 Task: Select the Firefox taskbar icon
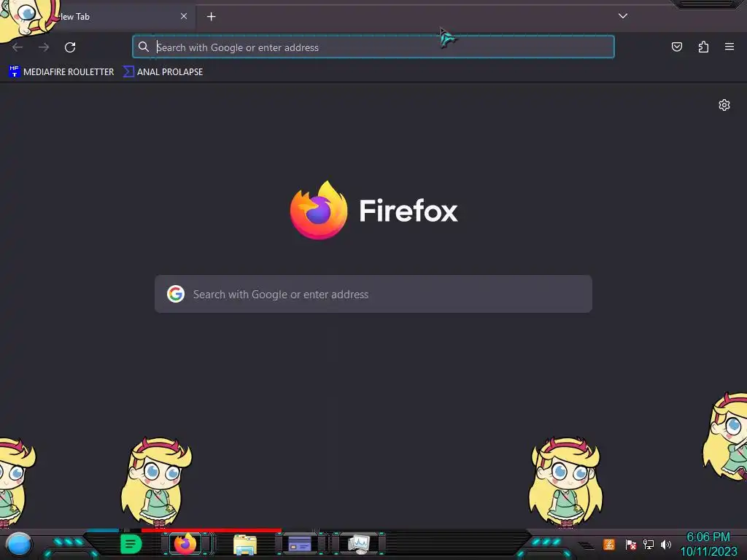tap(185, 543)
